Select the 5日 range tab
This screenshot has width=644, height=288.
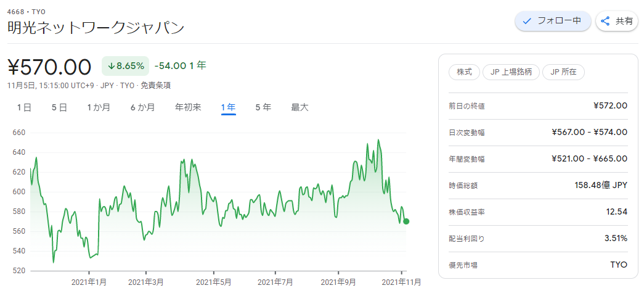point(59,108)
